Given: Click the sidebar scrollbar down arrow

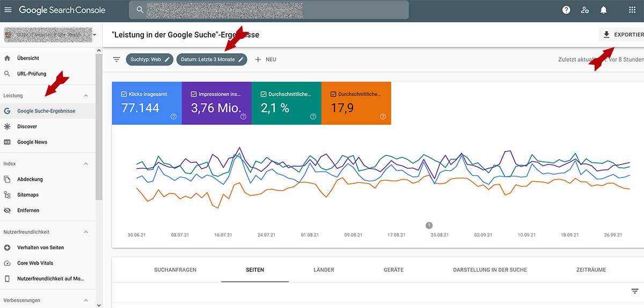Looking at the screenshot, I should (99, 304).
